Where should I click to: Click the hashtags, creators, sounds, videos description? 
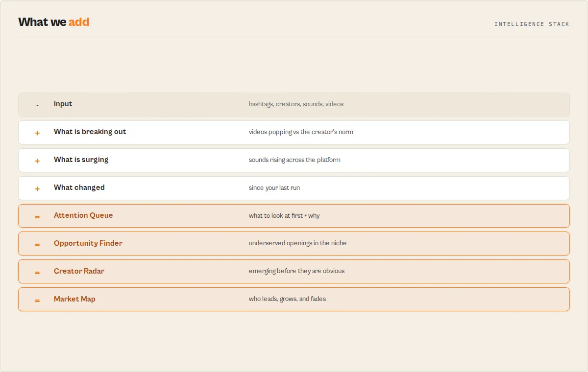(296, 104)
